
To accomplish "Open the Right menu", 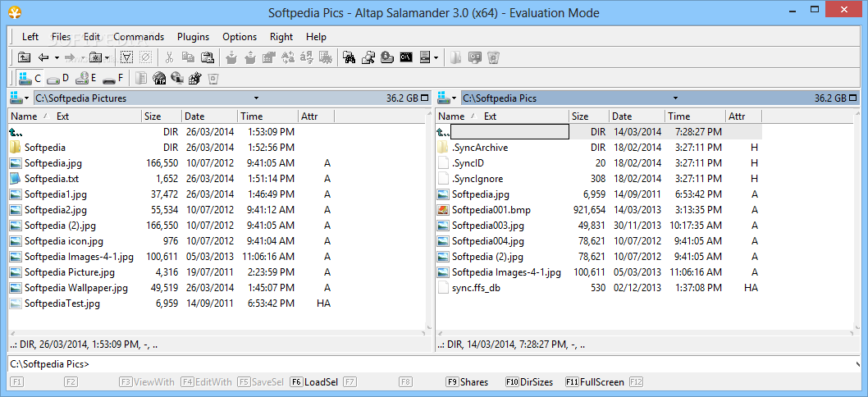I will point(281,37).
